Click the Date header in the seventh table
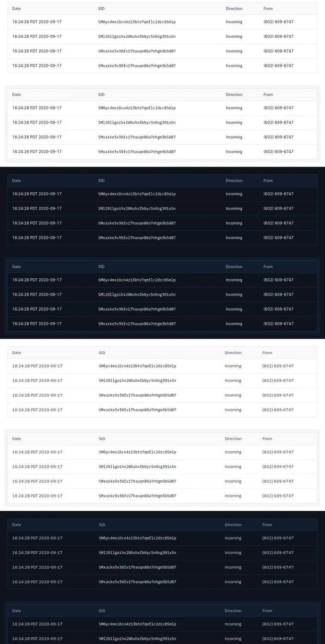This screenshot has width=325, height=644. point(16,525)
